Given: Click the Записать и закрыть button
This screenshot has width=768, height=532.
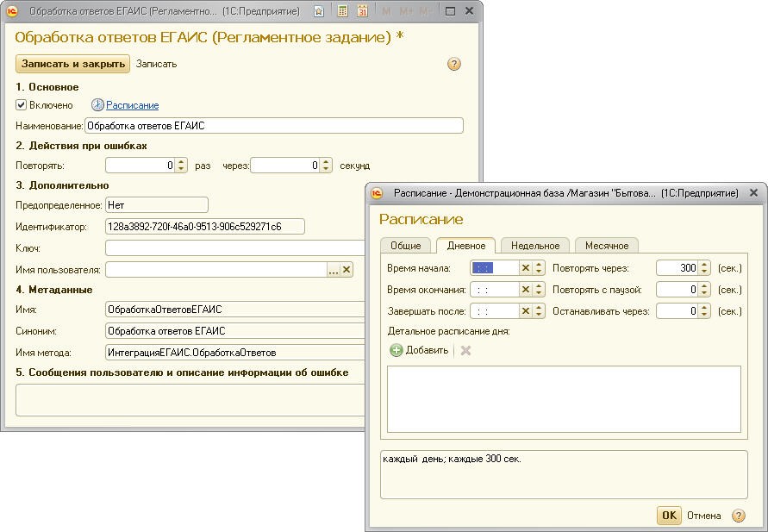Looking at the screenshot, I should pyautogui.click(x=73, y=64).
